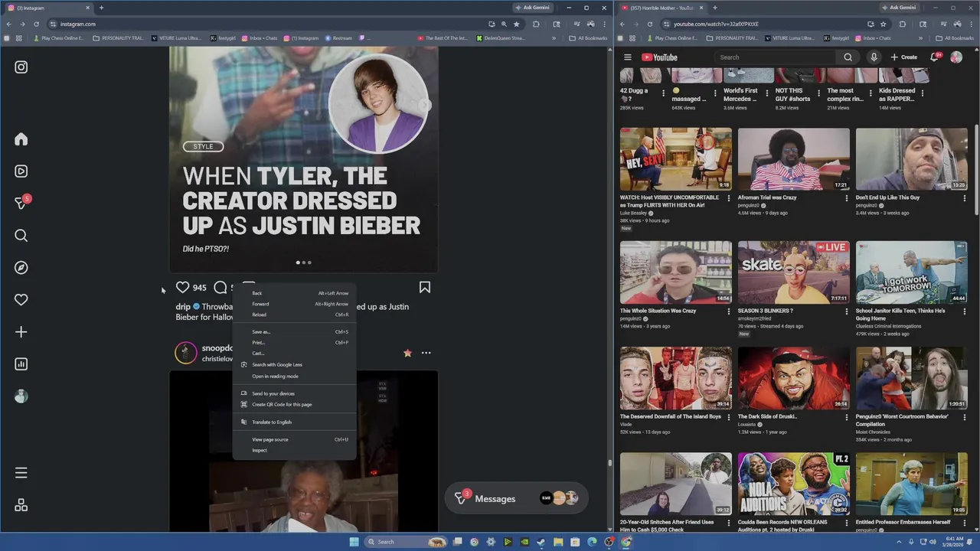Click the orange star on snoopdogg post
This screenshot has height=551, width=980.
(x=407, y=353)
